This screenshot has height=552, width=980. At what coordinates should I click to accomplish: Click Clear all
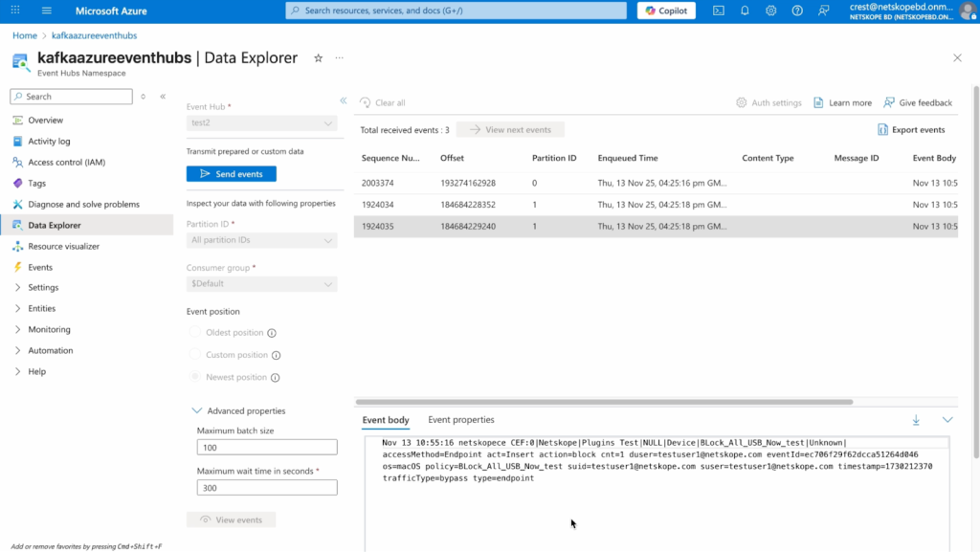[x=383, y=102]
